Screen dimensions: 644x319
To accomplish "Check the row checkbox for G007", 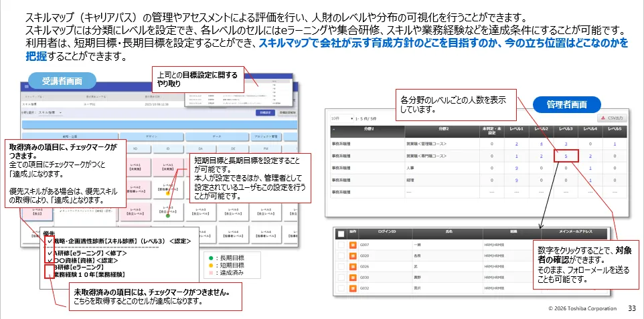I will point(341,245).
